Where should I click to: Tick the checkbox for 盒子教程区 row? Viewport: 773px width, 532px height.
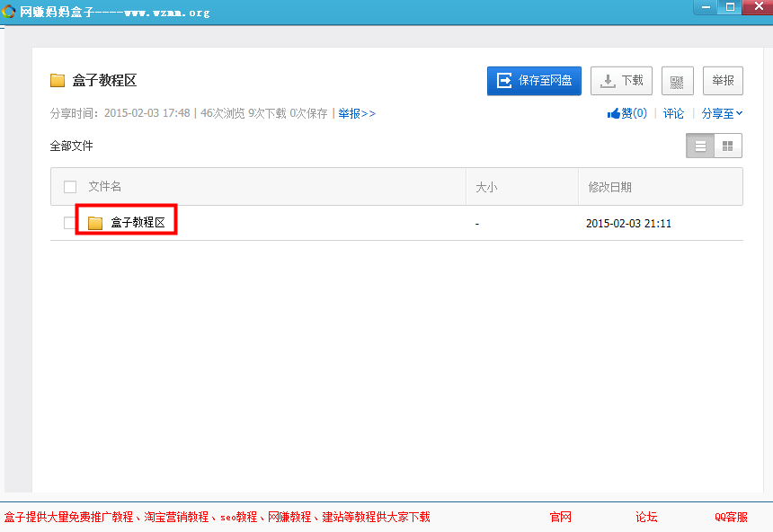pyautogui.click(x=69, y=223)
